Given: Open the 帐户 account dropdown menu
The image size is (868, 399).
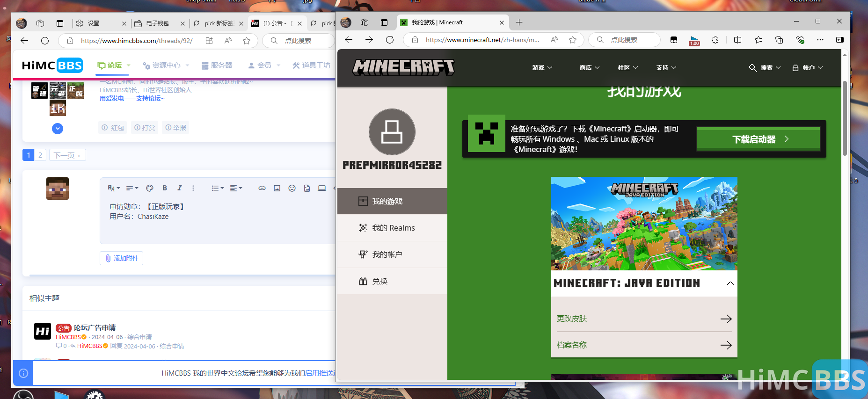Looking at the screenshot, I should [808, 68].
